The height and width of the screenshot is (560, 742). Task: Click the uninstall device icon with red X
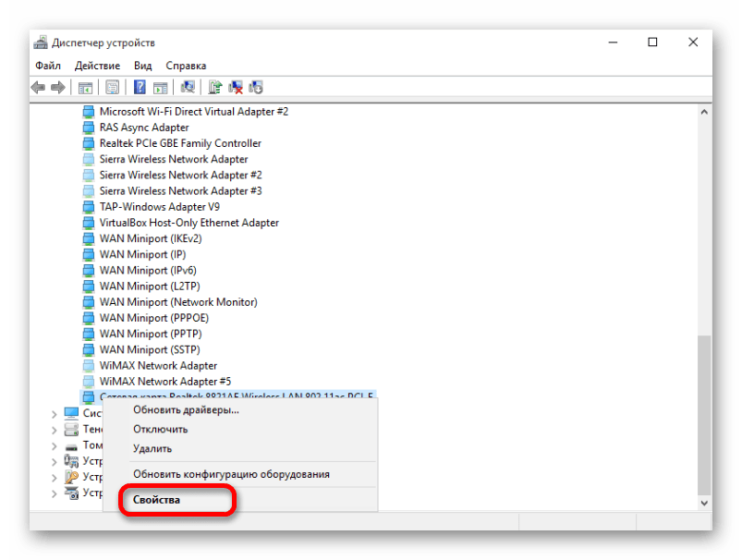tap(236, 87)
